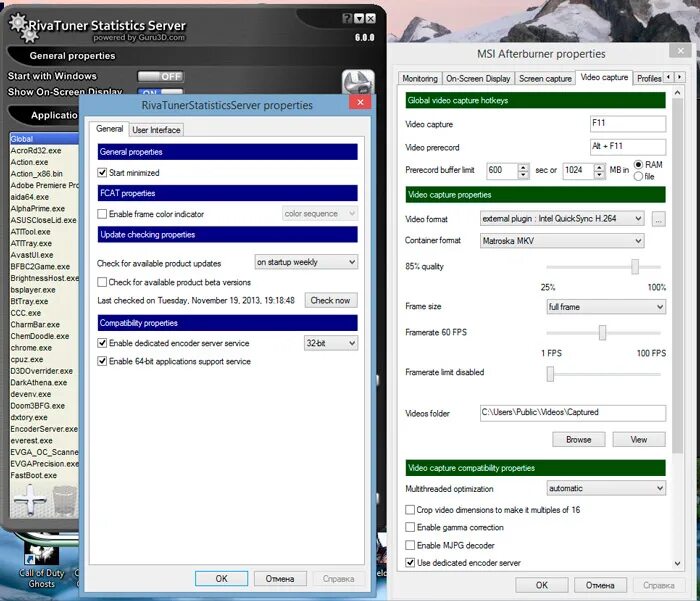Toggle 64-bit applications support service checkbox
Screen dimensions: 700x601
(x=102, y=361)
